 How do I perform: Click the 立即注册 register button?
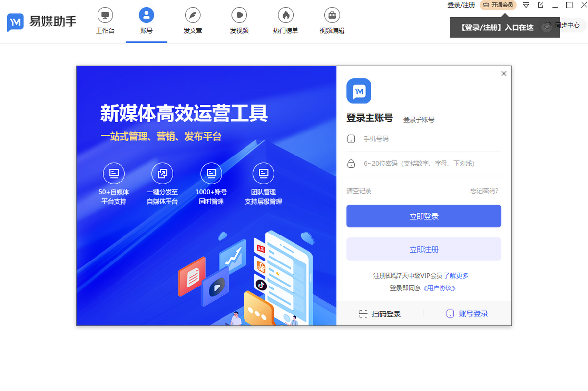[x=423, y=249]
